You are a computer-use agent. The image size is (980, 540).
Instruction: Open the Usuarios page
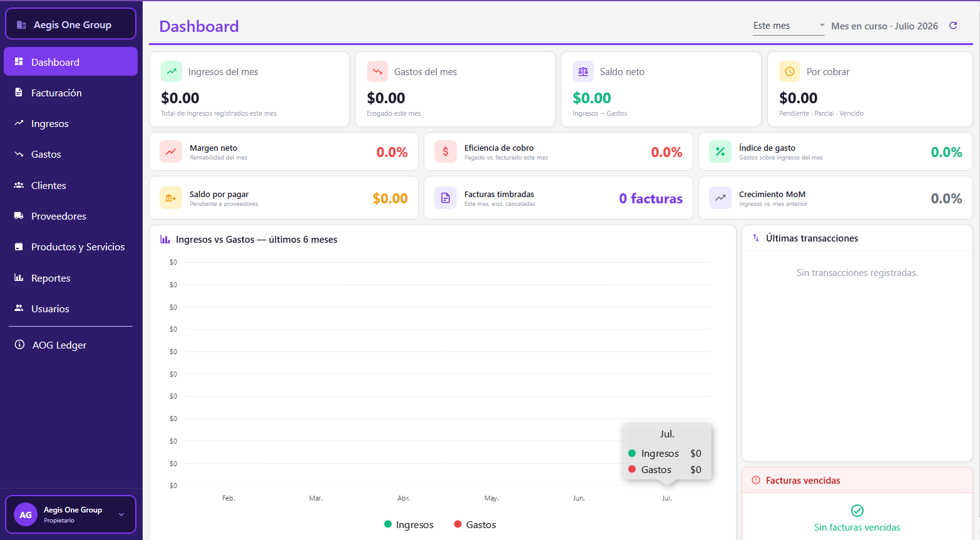[x=71, y=308]
